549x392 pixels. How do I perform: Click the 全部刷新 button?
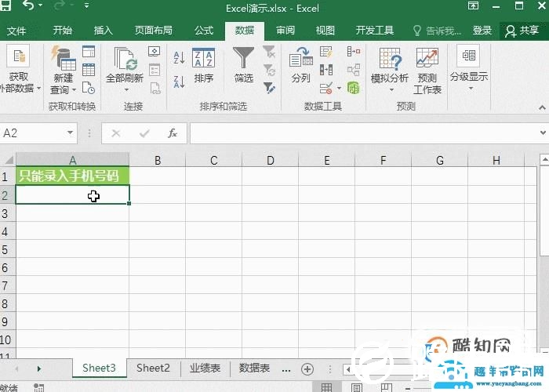pos(125,69)
